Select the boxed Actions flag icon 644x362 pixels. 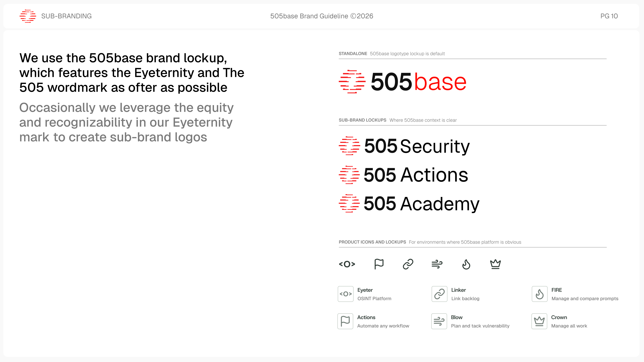(x=345, y=321)
